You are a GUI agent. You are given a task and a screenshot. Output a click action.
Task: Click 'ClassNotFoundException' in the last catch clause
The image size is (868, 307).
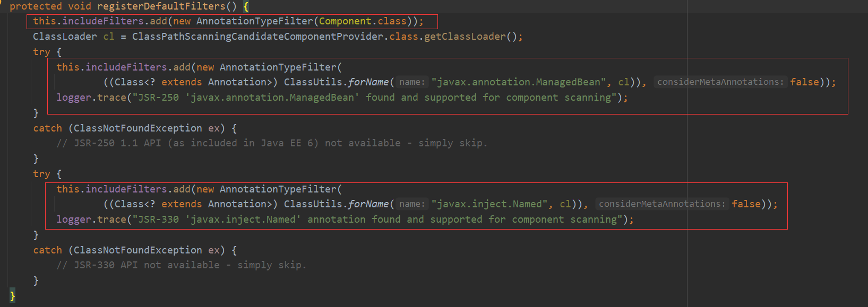pyautogui.click(x=138, y=250)
